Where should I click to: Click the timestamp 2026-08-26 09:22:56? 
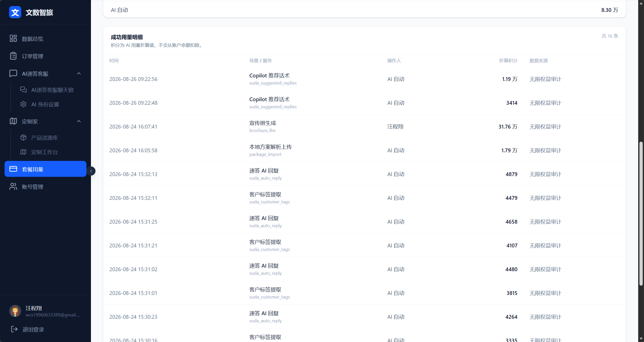[x=133, y=79]
